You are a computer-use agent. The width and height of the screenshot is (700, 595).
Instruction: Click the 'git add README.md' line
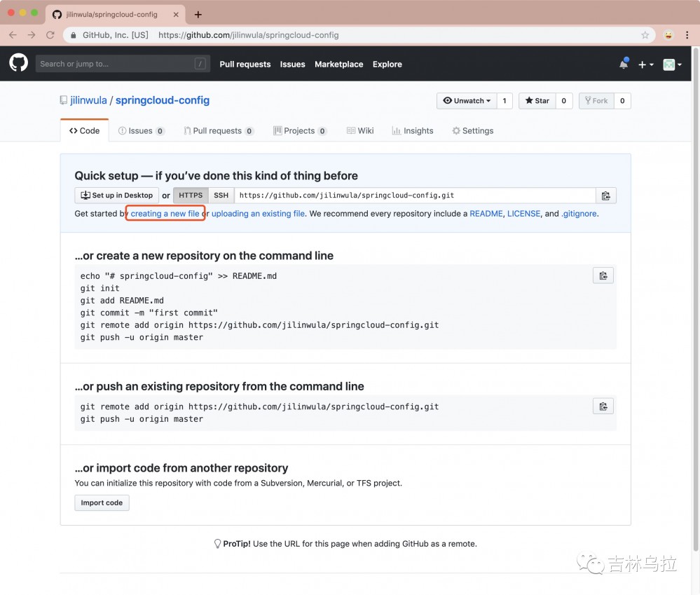[x=122, y=301]
